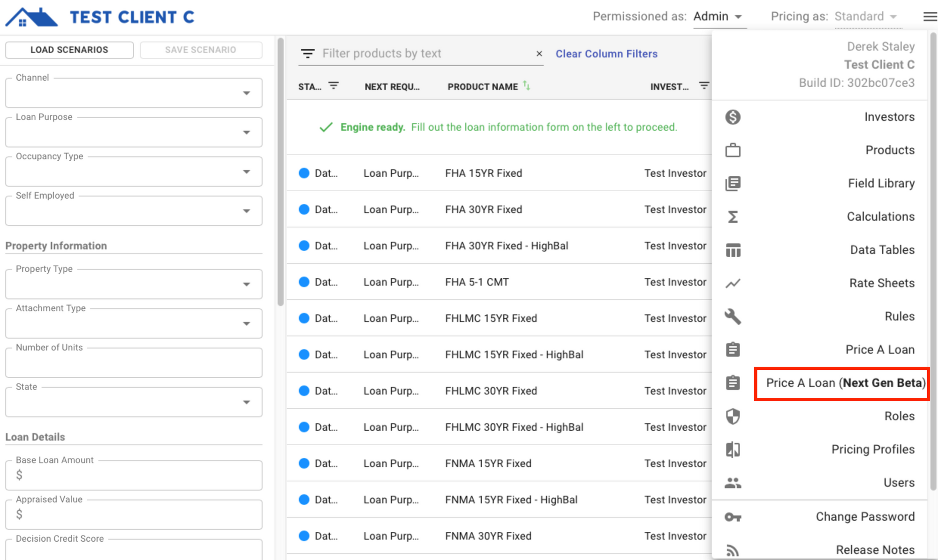Open the Permissioned as Admin dropdown
The width and height of the screenshot is (938, 560).
(x=720, y=17)
